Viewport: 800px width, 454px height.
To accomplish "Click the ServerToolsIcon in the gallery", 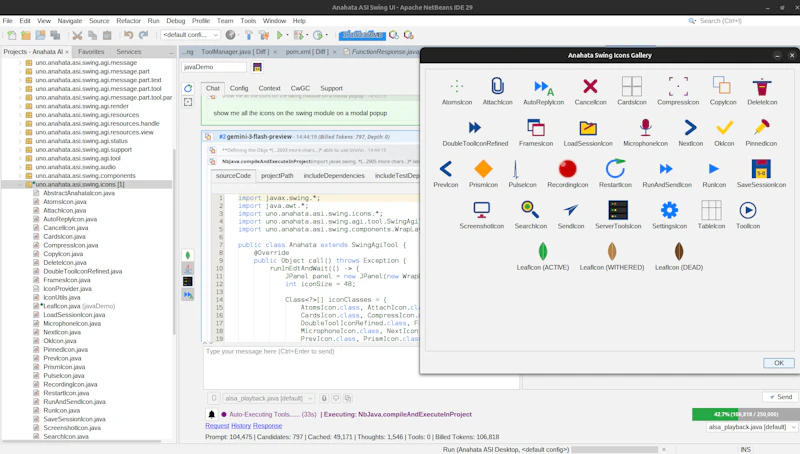I will pos(618,210).
